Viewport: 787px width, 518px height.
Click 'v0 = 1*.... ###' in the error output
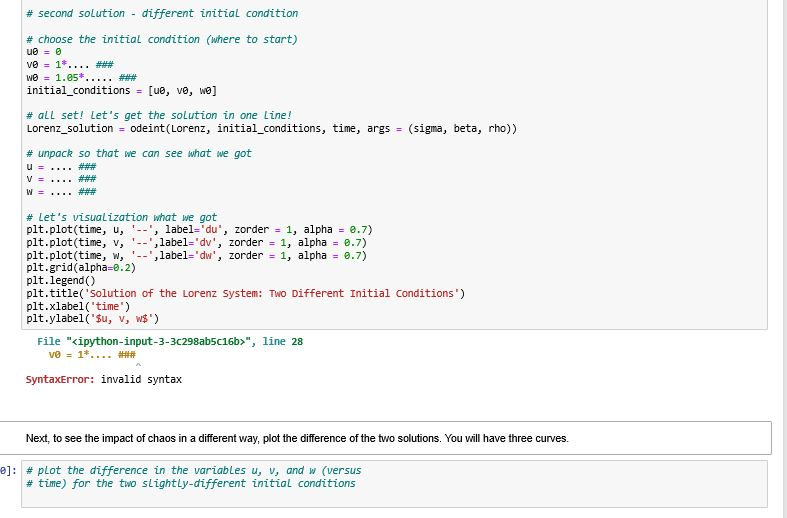click(x=92, y=355)
